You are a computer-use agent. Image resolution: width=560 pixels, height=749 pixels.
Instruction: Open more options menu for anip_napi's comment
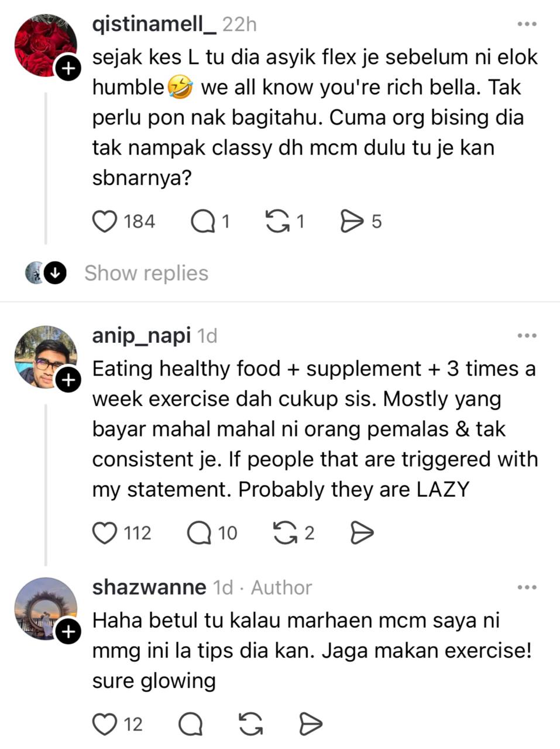pos(527,336)
